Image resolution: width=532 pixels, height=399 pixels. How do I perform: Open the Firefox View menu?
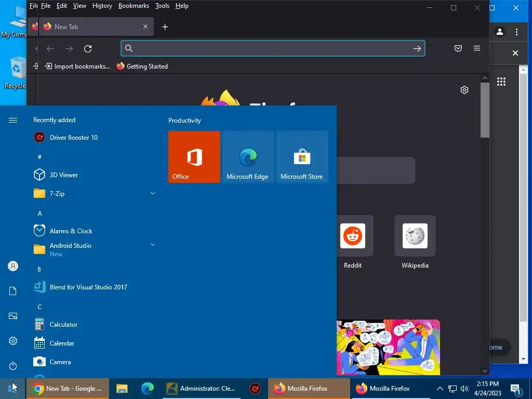[79, 6]
